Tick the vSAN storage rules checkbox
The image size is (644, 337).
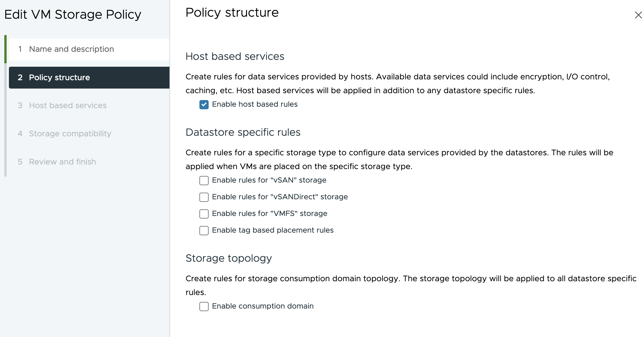(x=204, y=181)
